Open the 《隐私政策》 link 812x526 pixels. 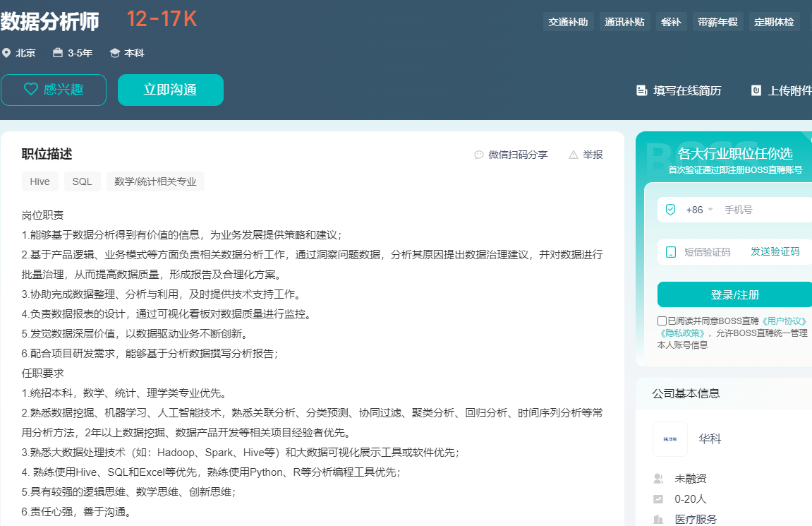682,333
